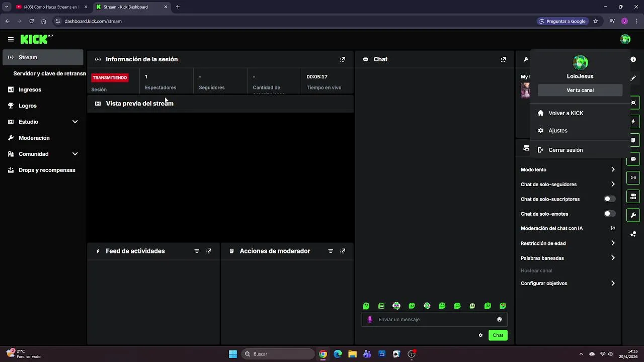The width and height of the screenshot is (644, 362).
Task: Open the Ajustes gear in profile menu
Action: tap(540, 131)
